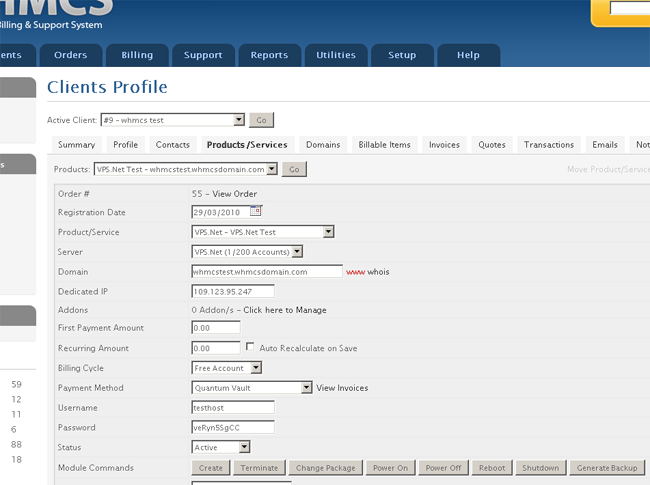Switch to the Summary tab
Viewport: 650px width, 485px height.
point(77,145)
